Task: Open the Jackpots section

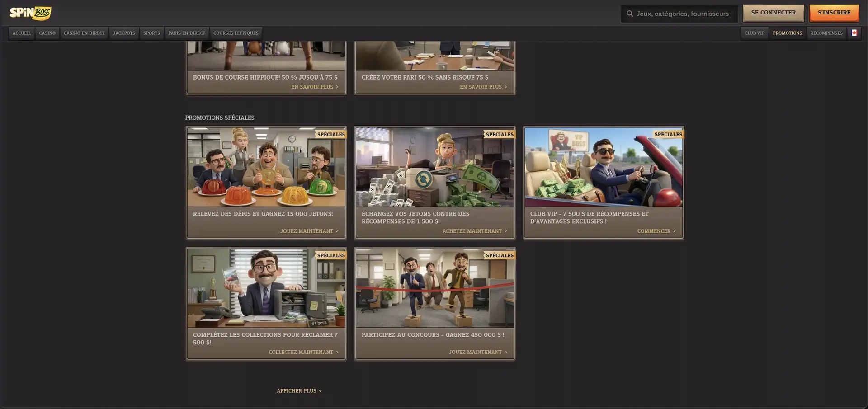Action: click(x=124, y=33)
